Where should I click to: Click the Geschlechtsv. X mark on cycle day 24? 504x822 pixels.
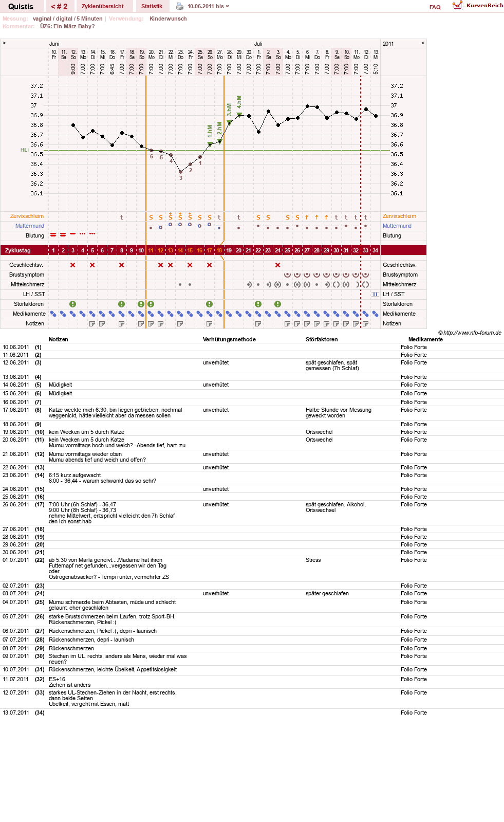[278, 265]
